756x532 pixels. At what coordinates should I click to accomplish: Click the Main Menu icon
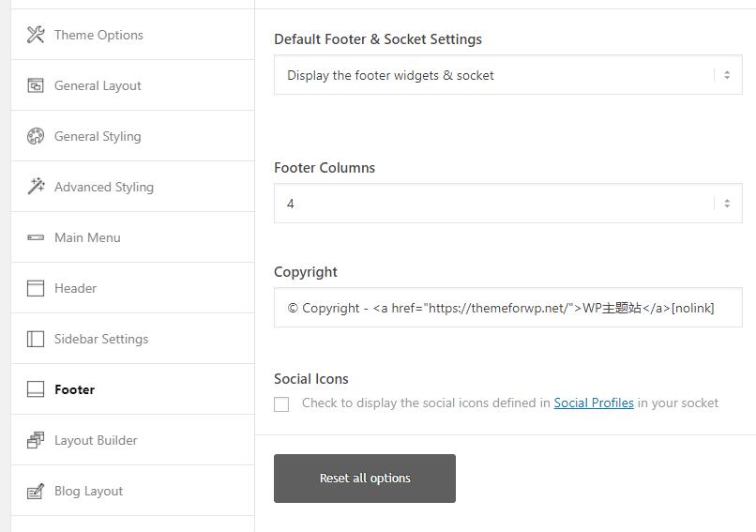click(36, 237)
